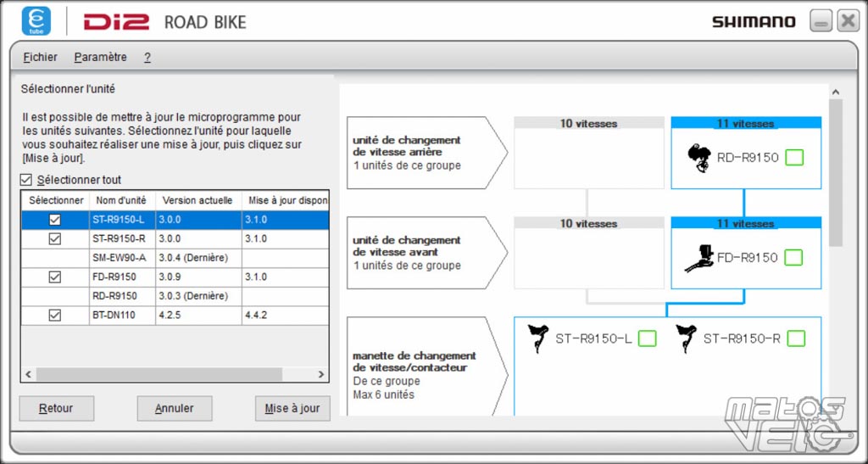This screenshot has width=868, height=464.
Task: Click the unité de changement de vitesse avant label
Action: coord(408,246)
